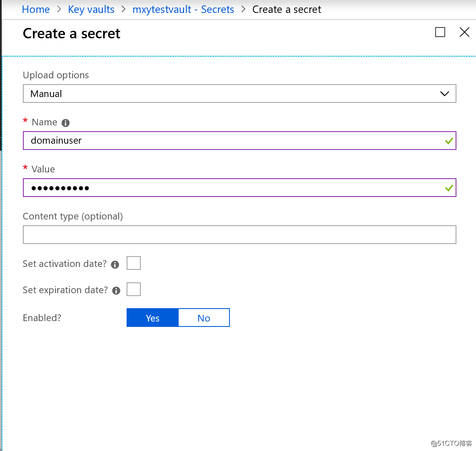Click the green checkmark in Value field
Screen dimensions: 476x451
[449, 188]
